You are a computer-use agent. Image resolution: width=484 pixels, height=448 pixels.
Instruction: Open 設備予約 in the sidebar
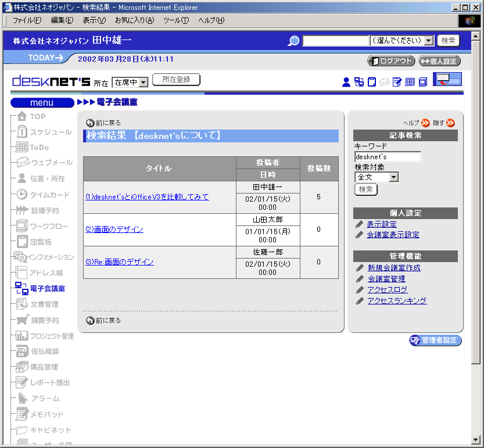pyautogui.click(x=37, y=210)
